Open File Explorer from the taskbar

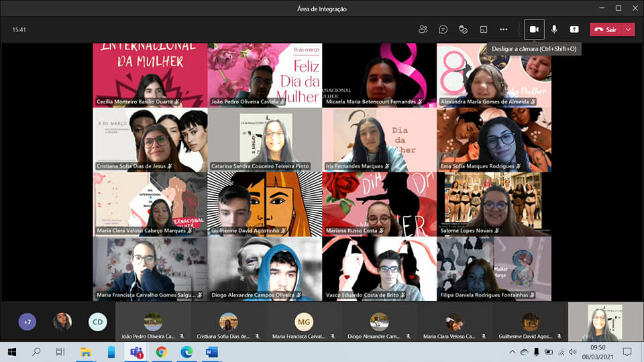pyautogui.click(x=86, y=352)
